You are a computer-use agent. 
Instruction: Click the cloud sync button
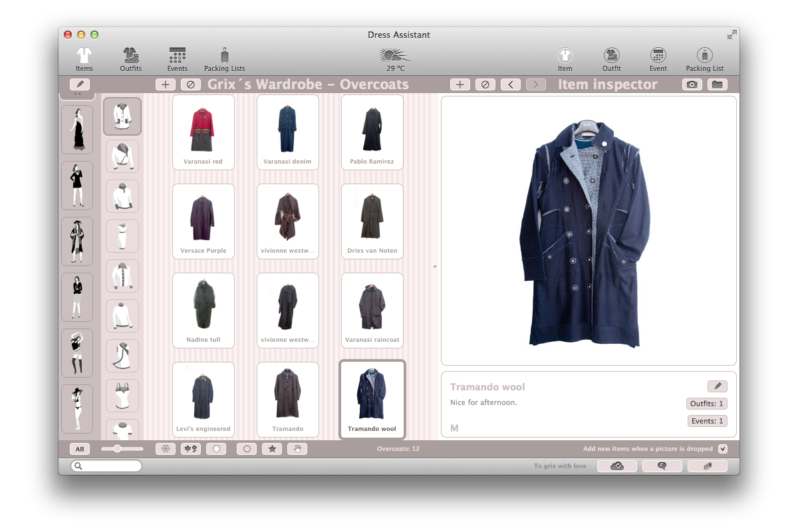pyautogui.click(x=617, y=466)
